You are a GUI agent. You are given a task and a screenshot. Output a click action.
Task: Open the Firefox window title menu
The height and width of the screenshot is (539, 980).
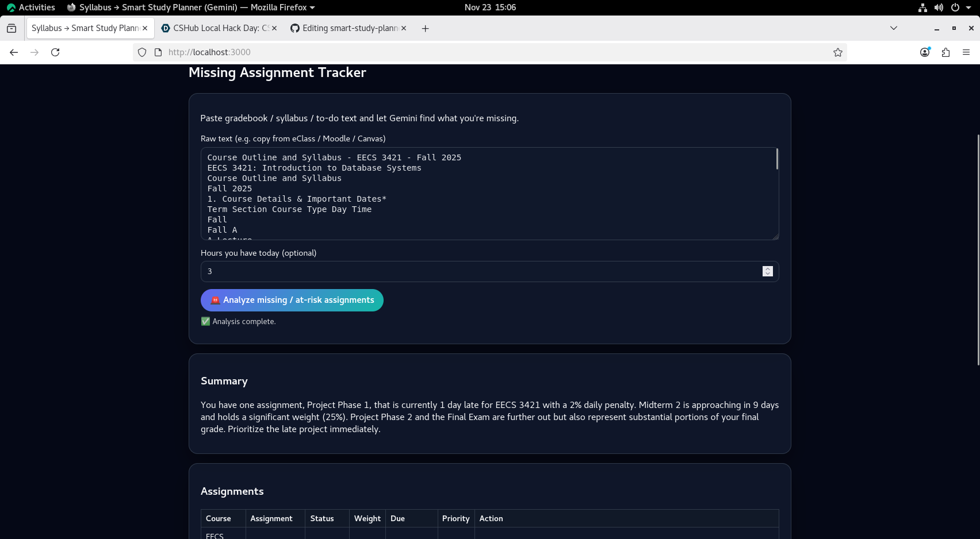point(191,7)
